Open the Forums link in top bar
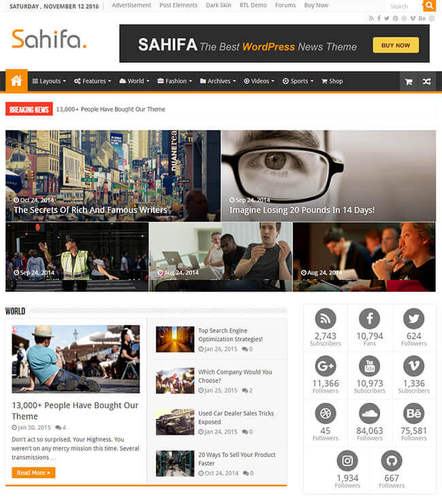This screenshot has width=442, height=500. [x=285, y=5]
